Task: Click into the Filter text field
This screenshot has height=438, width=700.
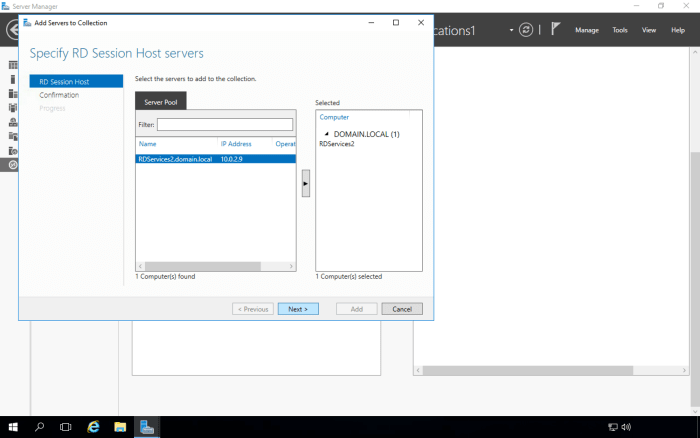Action: pyautogui.click(x=224, y=124)
